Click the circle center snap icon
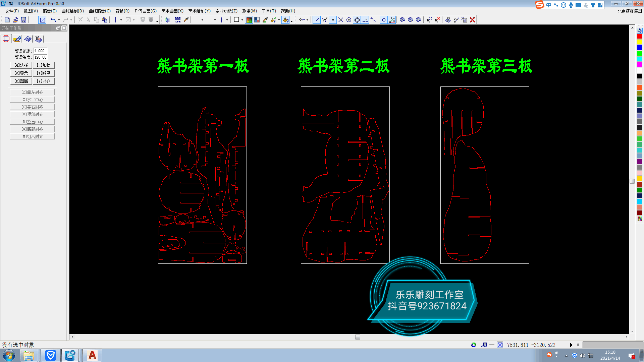 pyautogui.click(x=349, y=20)
